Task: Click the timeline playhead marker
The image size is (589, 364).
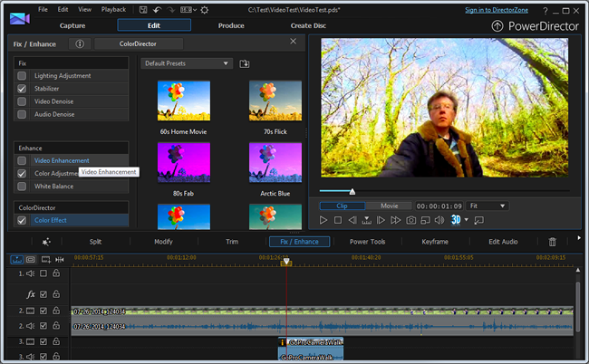Action: click(x=286, y=262)
